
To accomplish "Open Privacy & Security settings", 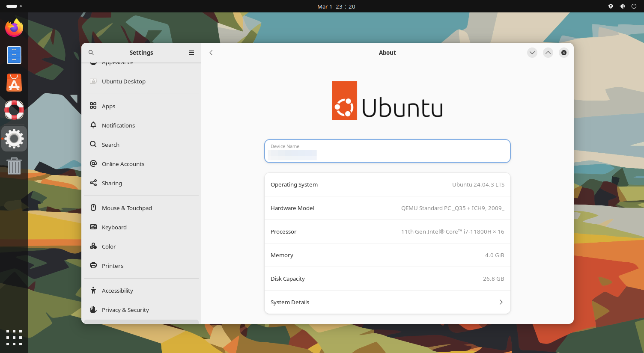I will pos(125,309).
